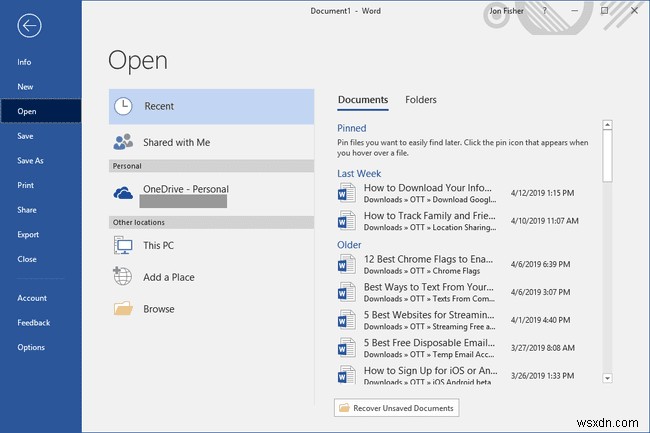Click the scroll-up arrow of the document list
Viewport: 650px width, 433px height.
[607, 126]
